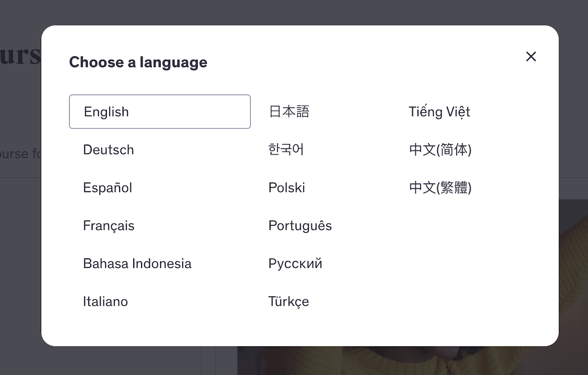Switch language to Español
The height and width of the screenshot is (375, 588).
coord(107,188)
